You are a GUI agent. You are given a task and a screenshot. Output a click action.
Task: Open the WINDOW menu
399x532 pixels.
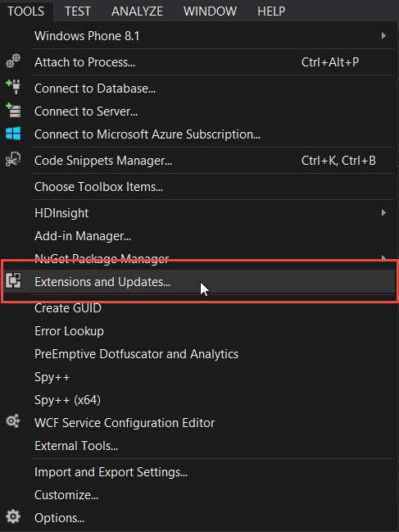tap(210, 11)
